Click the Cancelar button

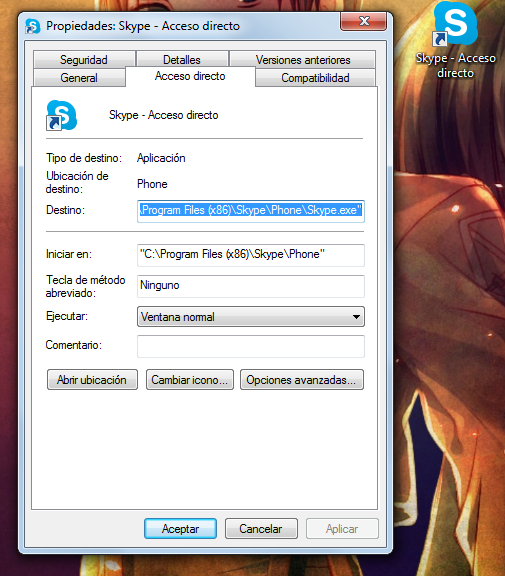[x=261, y=529]
